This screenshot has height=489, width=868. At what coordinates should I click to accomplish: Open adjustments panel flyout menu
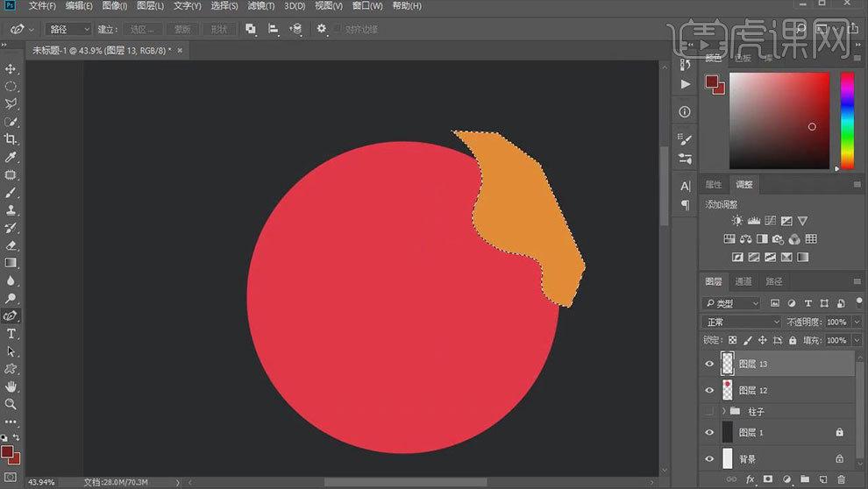point(857,184)
